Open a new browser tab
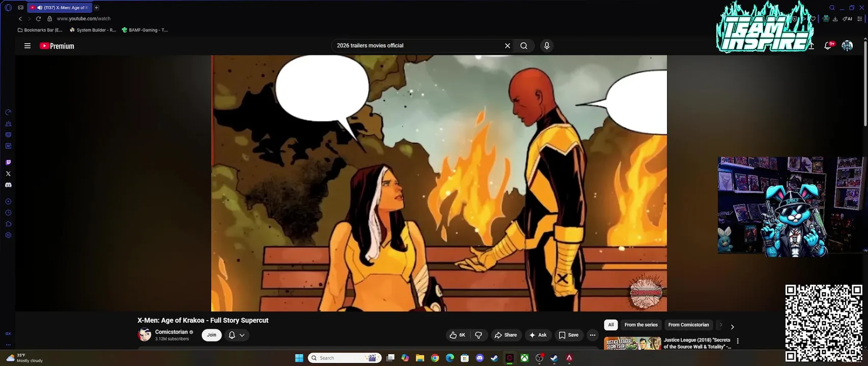This screenshot has height=366, width=868. point(96,8)
